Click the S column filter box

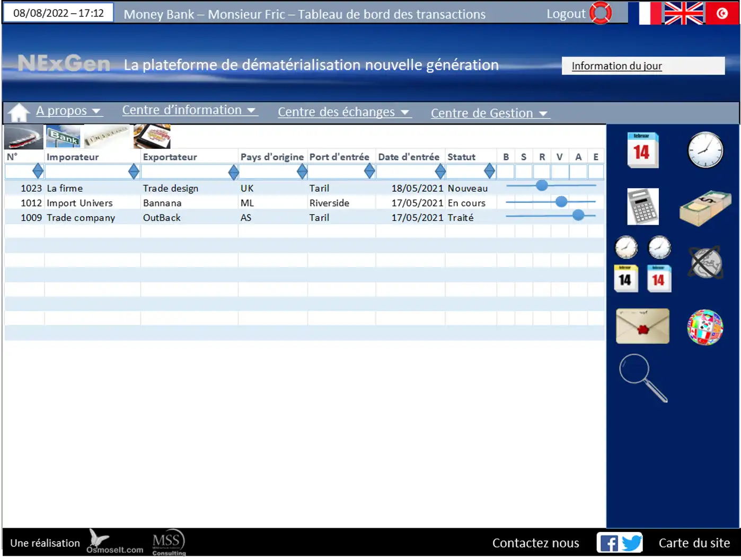(524, 172)
